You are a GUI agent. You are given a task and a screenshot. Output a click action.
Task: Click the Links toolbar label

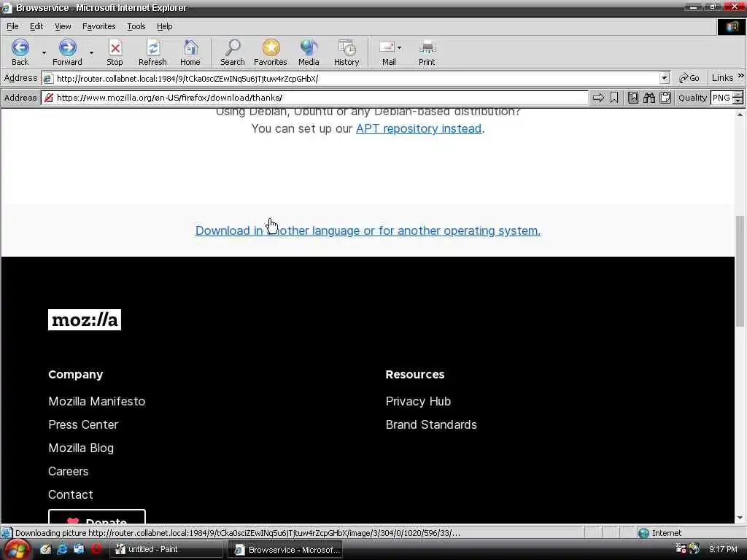722,77
